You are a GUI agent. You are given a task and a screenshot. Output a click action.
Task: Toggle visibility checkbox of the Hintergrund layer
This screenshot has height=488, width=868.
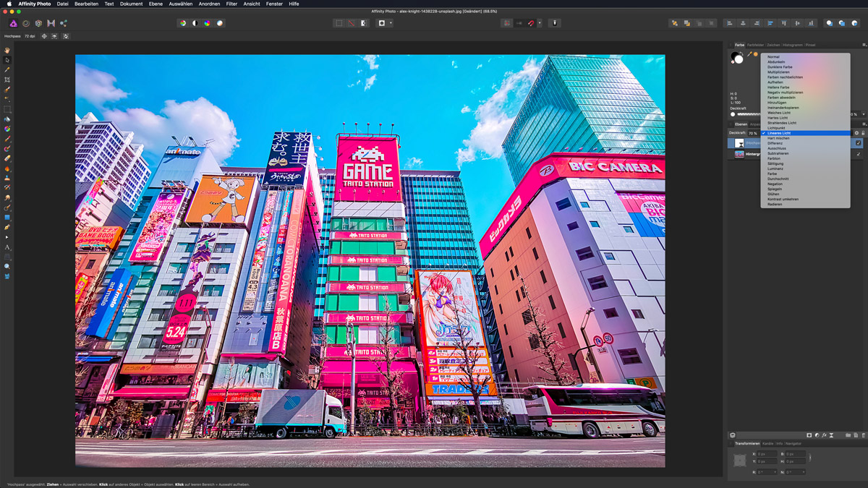pos(859,154)
